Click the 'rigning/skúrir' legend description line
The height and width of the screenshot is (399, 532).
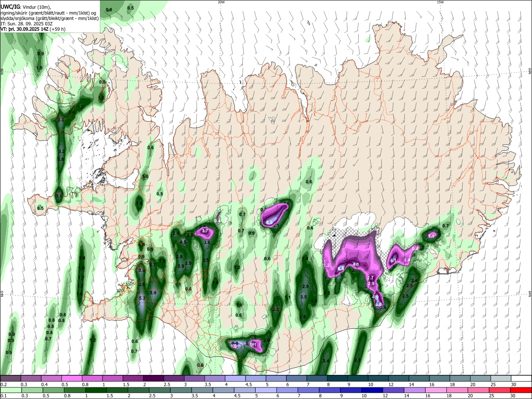[x=49, y=12]
